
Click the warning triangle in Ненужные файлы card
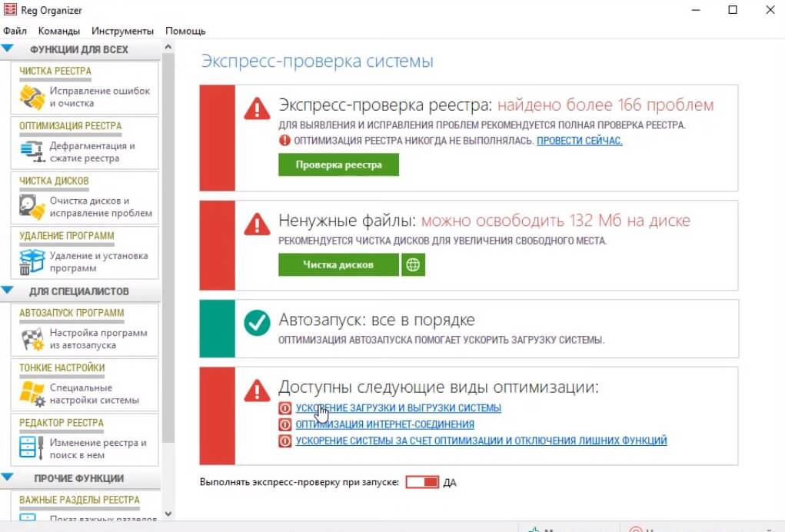pos(258,224)
